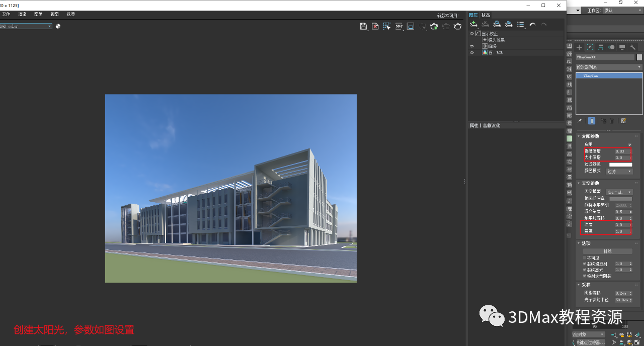Open the 图像 menu

tap(38, 14)
